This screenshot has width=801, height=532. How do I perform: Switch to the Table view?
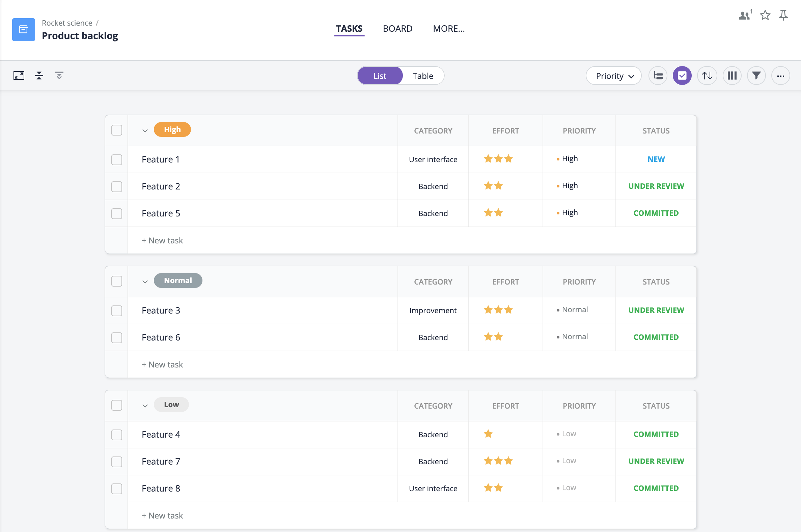point(423,76)
